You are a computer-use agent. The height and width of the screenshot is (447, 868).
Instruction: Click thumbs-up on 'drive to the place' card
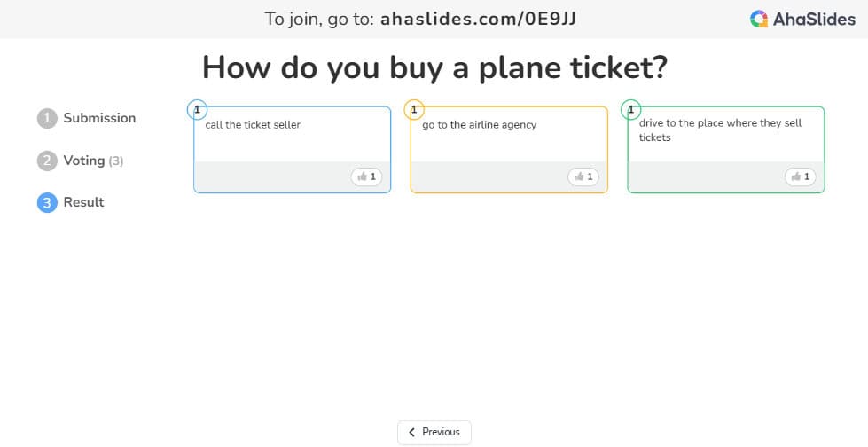pos(801,176)
